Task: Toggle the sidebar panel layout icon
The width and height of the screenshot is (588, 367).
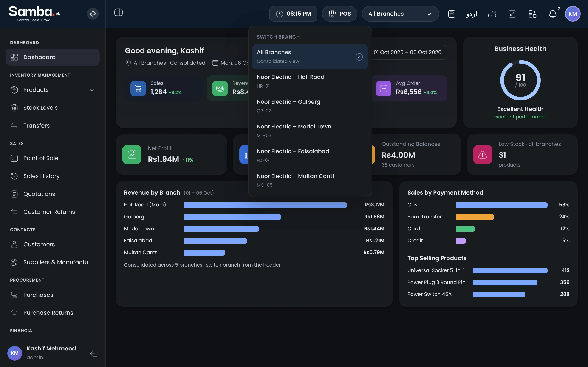Action: coord(119,13)
